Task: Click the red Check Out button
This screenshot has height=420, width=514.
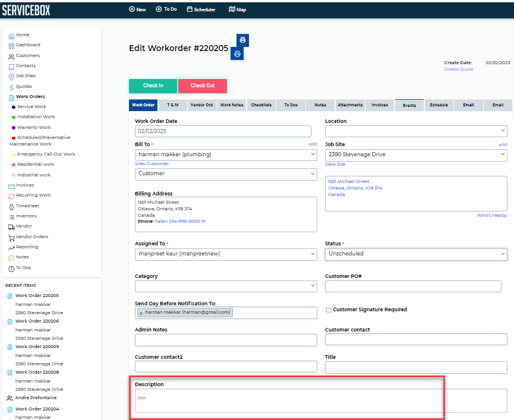Action: tap(203, 86)
